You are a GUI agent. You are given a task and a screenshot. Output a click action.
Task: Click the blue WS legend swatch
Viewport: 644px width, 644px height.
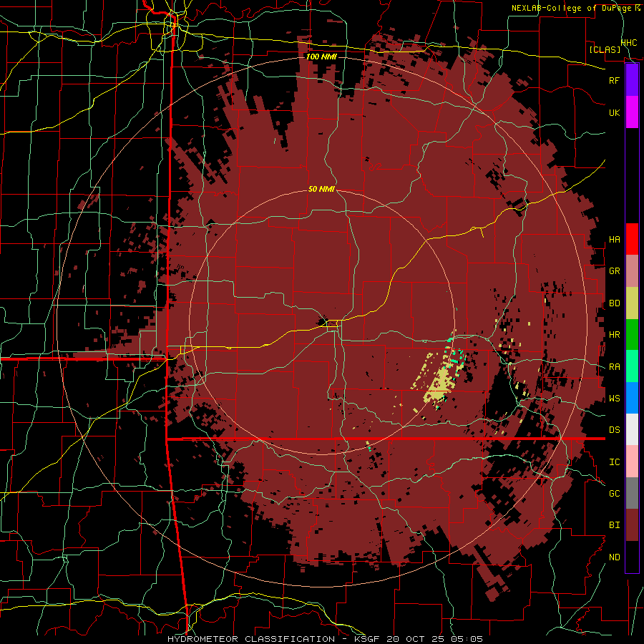[x=632, y=398]
